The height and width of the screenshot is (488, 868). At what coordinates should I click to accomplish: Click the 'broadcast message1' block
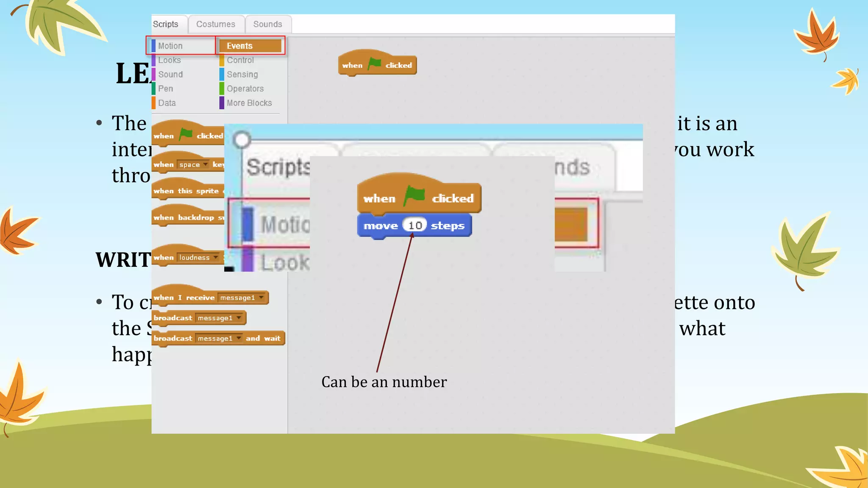pyautogui.click(x=173, y=318)
